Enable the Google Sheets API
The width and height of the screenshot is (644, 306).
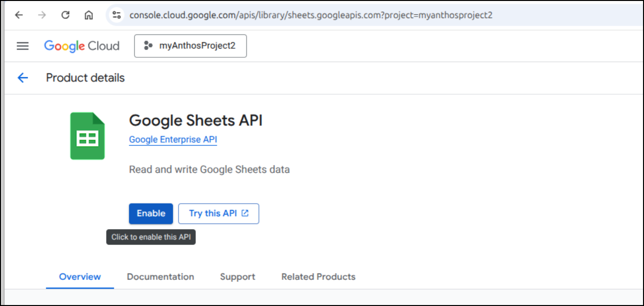[x=151, y=214]
